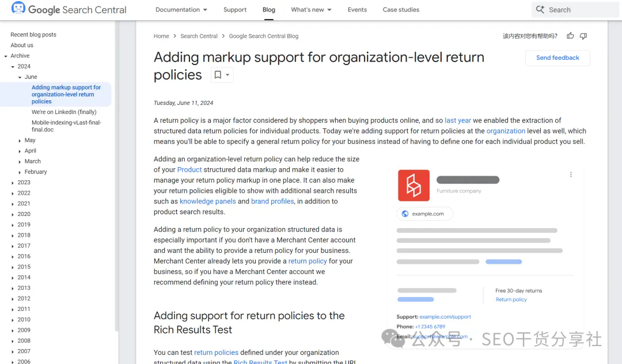The width and height of the screenshot is (622, 364).
Task: Expand the 2013 archive year
Action: point(13,289)
